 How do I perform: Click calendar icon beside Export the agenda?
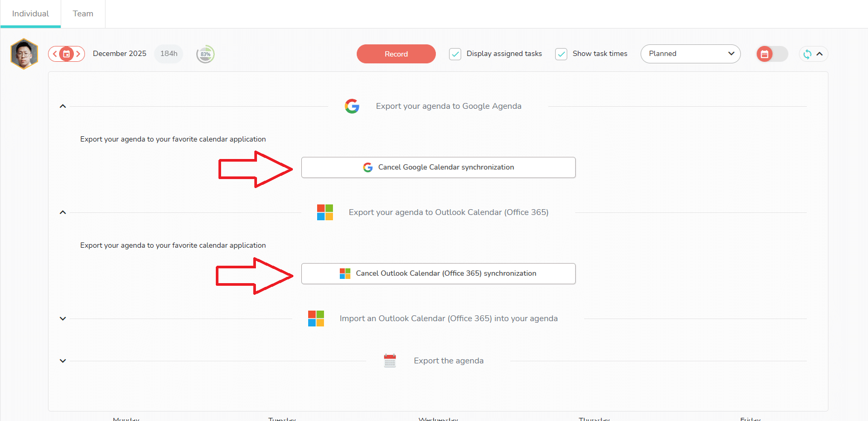pyautogui.click(x=390, y=361)
